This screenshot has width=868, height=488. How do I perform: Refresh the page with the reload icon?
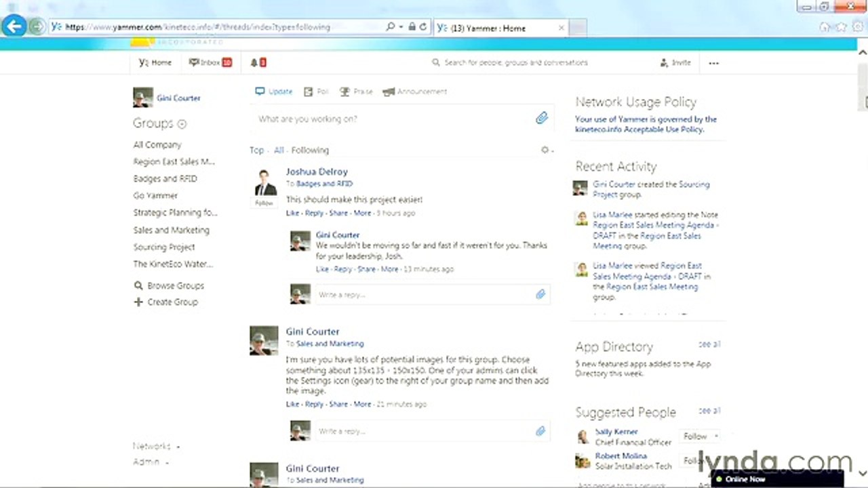[x=423, y=27]
